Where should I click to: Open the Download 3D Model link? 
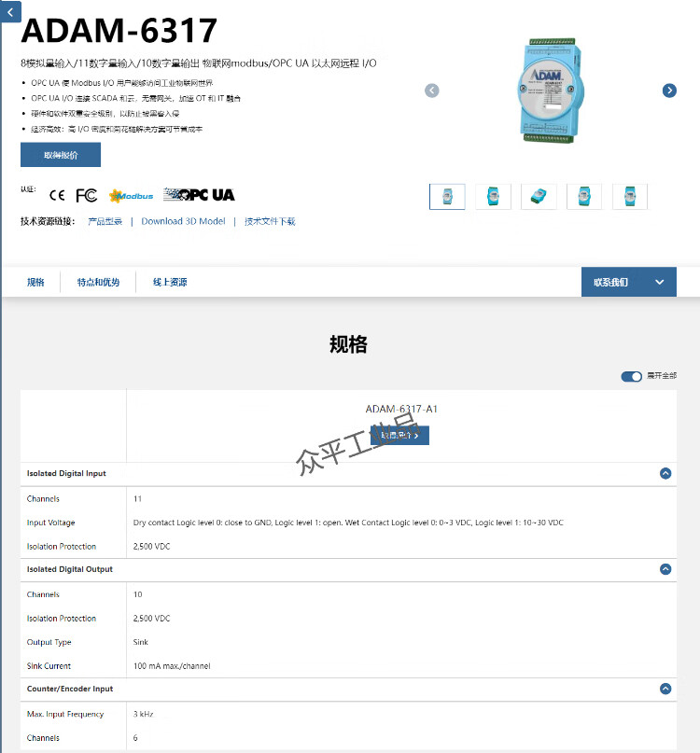183,221
